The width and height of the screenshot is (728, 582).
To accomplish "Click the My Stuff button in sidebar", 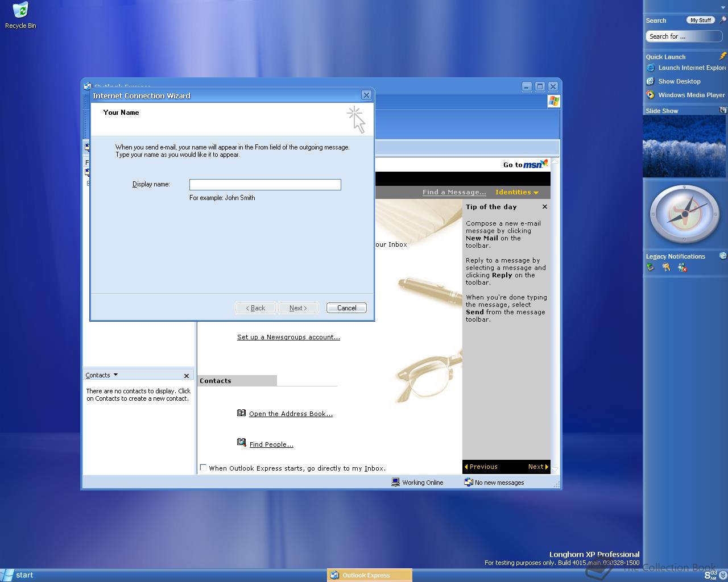I will point(701,20).
